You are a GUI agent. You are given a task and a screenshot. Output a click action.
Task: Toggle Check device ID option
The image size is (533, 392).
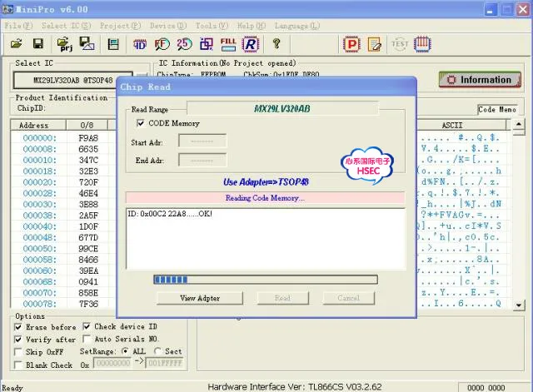pos(87,326)
